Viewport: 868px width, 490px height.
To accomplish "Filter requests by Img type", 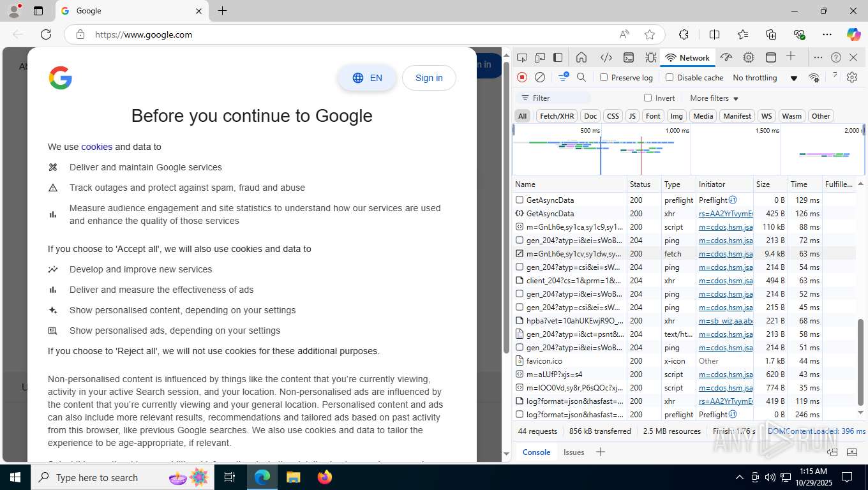I will tap(677, 116).
